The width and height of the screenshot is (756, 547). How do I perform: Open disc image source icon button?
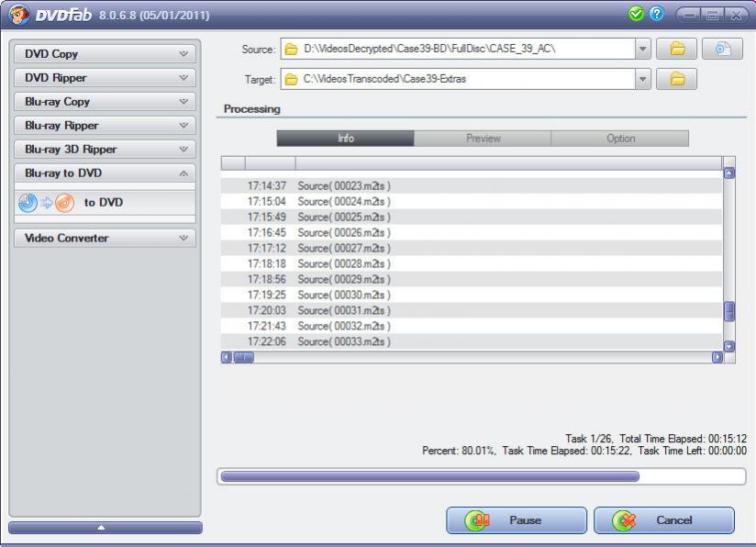pyautogui.click(x=722, y=49)
